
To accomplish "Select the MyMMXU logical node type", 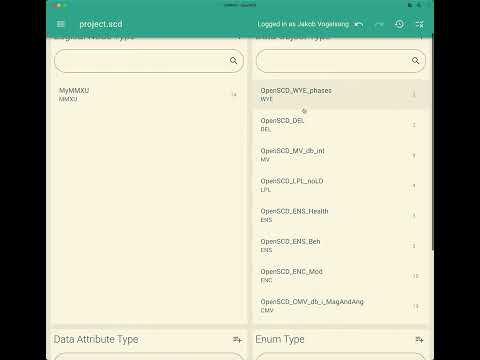I will coord(149,95).
